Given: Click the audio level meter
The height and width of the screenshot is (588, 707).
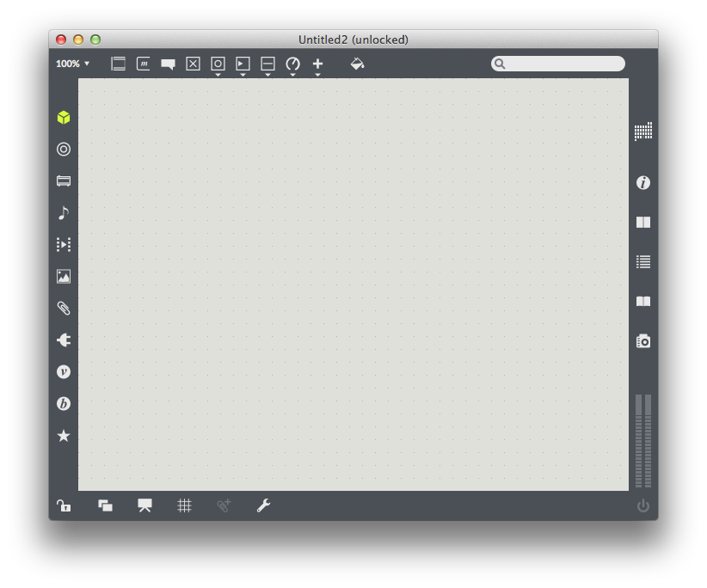Looking at the screenshot, I should [x=643, y=441].
